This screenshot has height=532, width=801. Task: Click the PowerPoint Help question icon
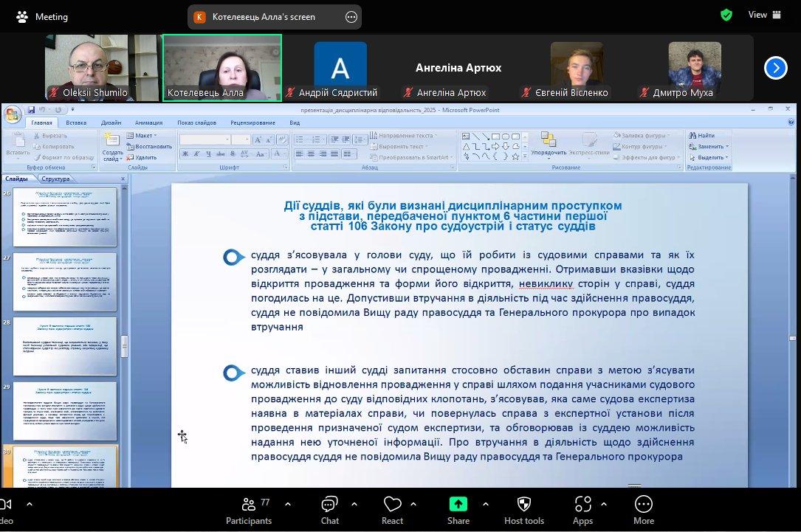click(x=791, y=122)
